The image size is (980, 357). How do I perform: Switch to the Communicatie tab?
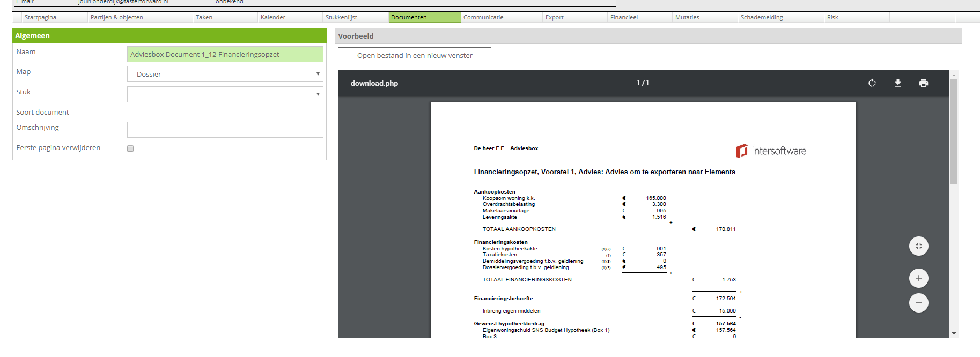click(x=502, y=17)
